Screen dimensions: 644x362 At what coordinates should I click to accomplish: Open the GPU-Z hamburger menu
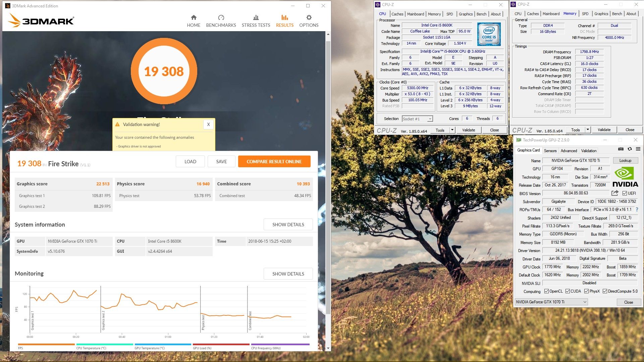pos(638,149)
